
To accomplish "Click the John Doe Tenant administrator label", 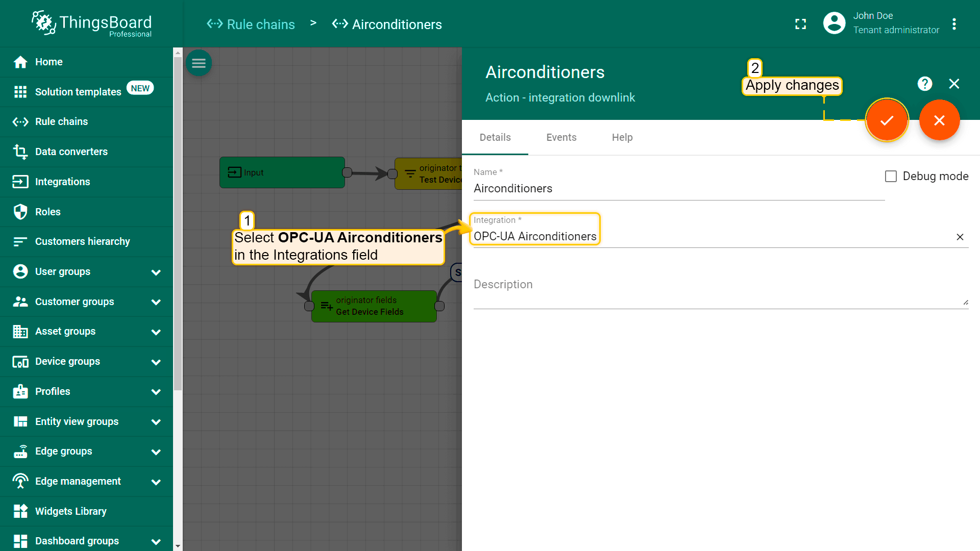I will coord(896,23).
